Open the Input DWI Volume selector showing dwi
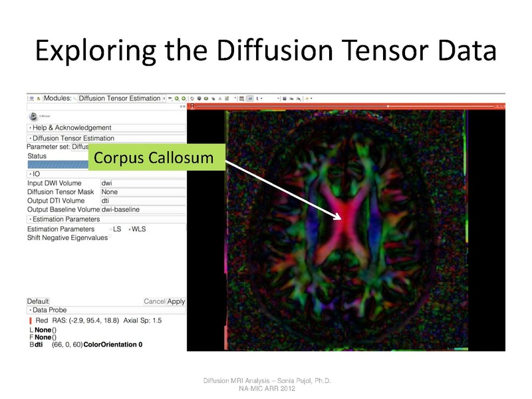 [143, 184]
